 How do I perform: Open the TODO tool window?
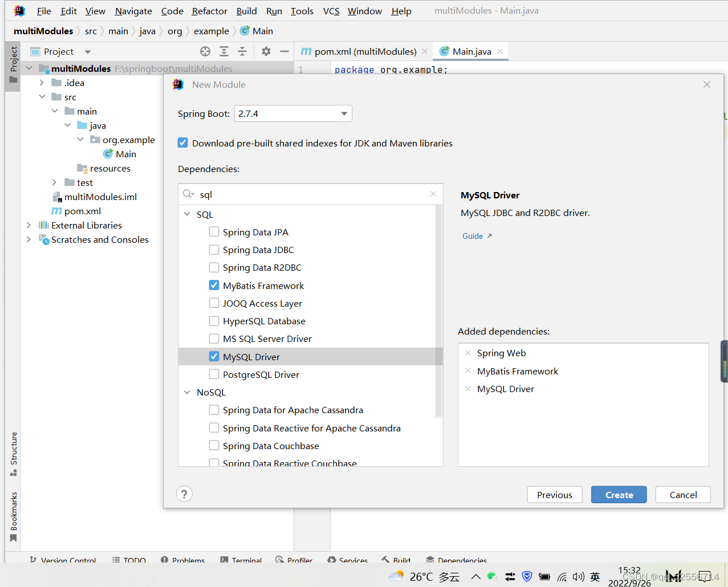point(129,560)
